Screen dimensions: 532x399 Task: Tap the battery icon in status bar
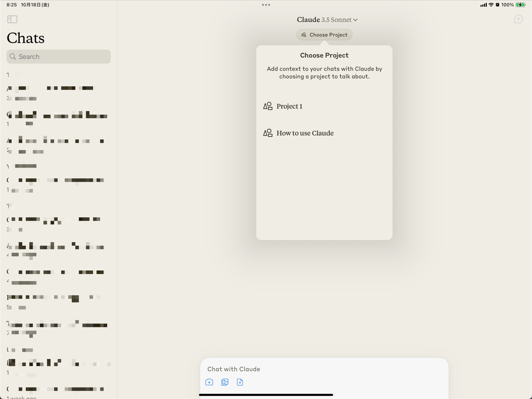[521, 5]
